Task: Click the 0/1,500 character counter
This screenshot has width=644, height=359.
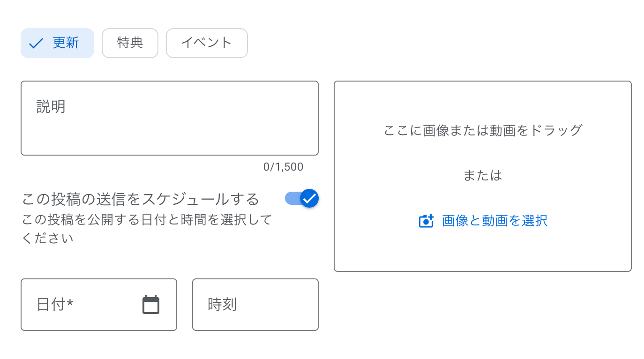Action: coord(283,167)
